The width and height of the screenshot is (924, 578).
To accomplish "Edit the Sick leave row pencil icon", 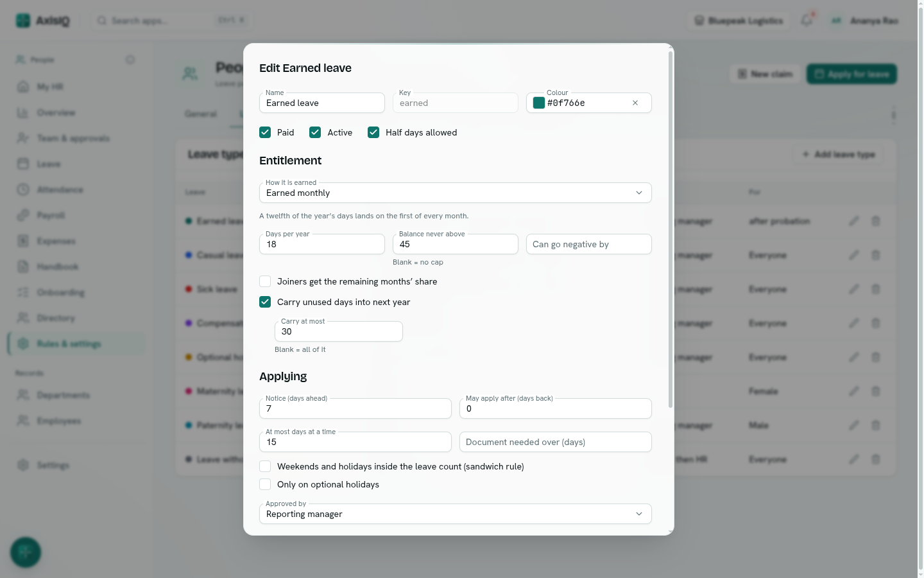I will 853,289.
